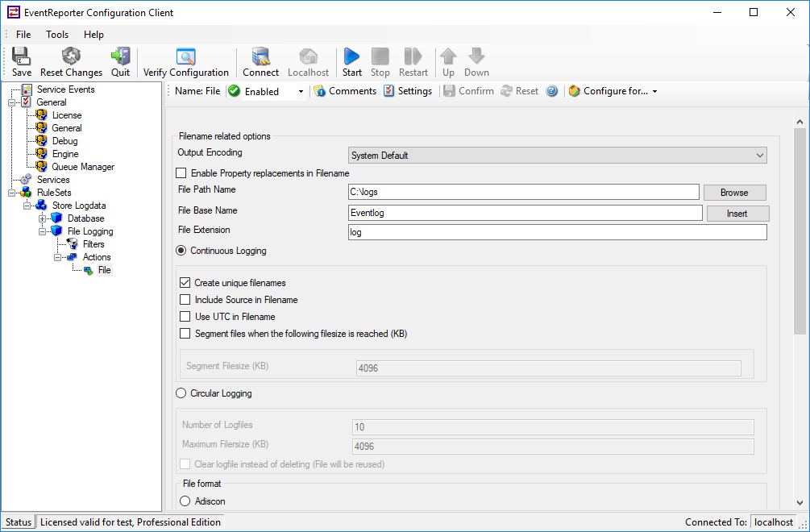Select the Queue Manager tree node
The width and height of the screenshot is (810, 532).
coord(83,167)
